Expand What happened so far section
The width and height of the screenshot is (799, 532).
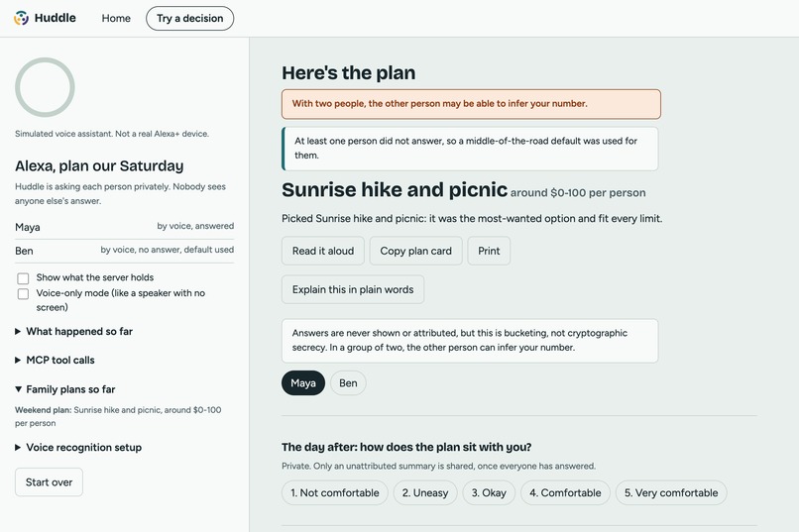click(74, 332)
